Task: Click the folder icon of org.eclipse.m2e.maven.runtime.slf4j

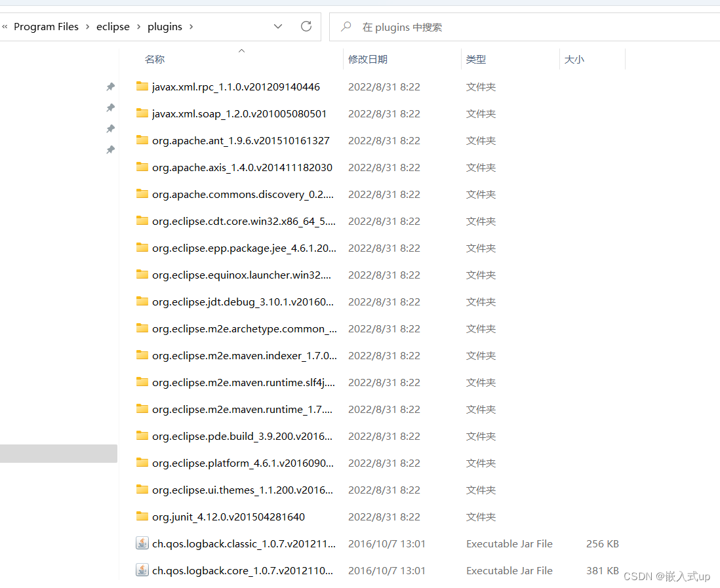Action: point(142,382)
